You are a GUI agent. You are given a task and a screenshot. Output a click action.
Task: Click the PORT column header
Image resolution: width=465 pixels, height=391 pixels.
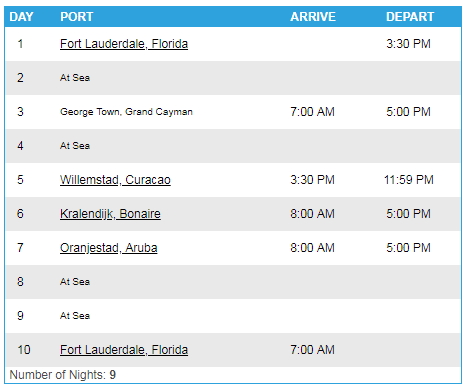click(x=77, y=17)
